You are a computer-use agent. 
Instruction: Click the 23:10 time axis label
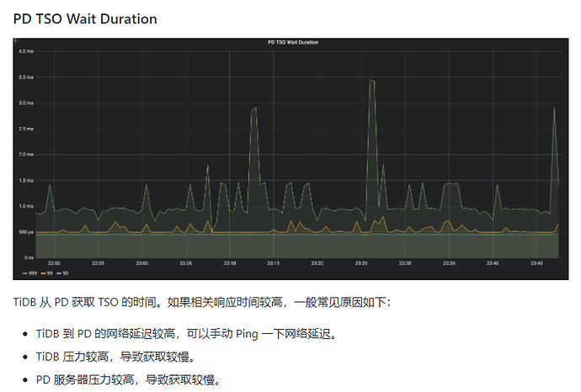pyautogui.click(x=230, y=263)
